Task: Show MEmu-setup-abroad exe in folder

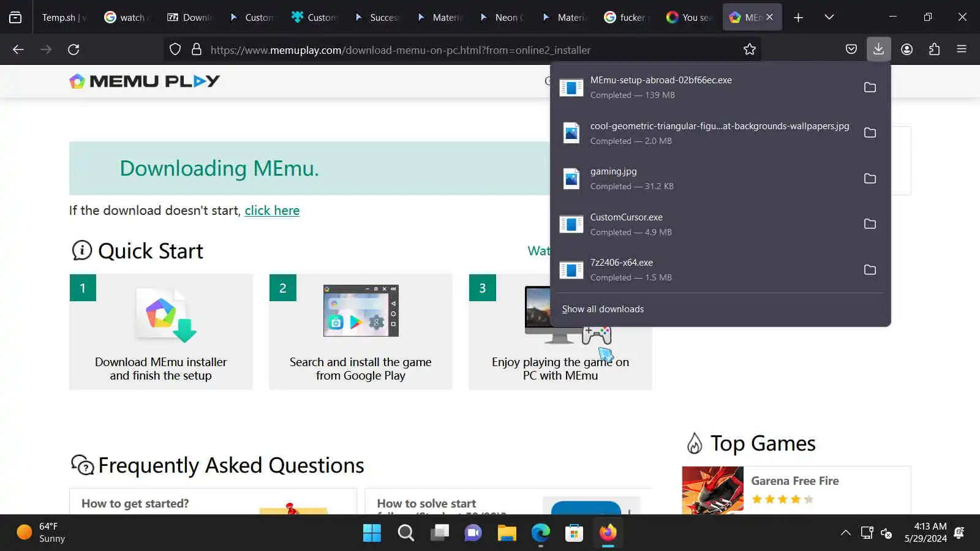Action: 870,88
